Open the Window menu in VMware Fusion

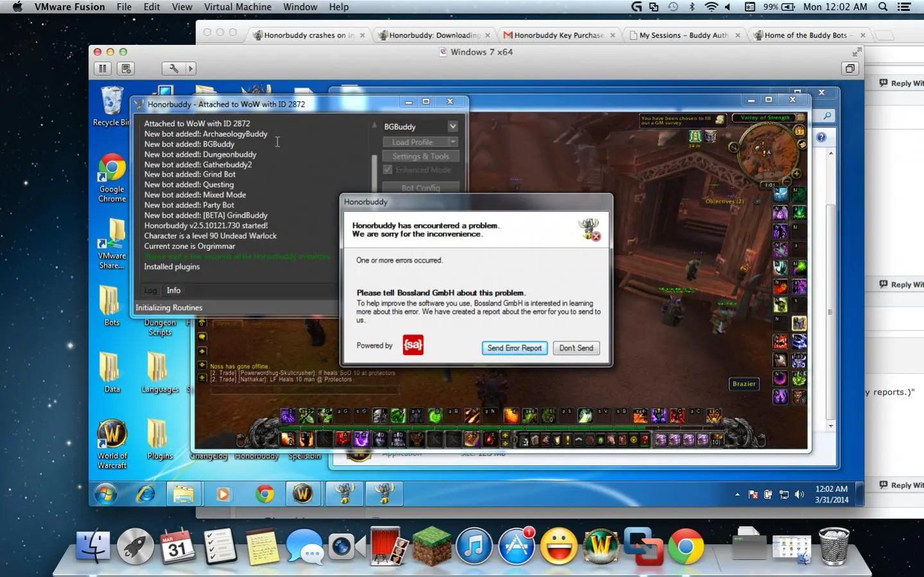301,7
